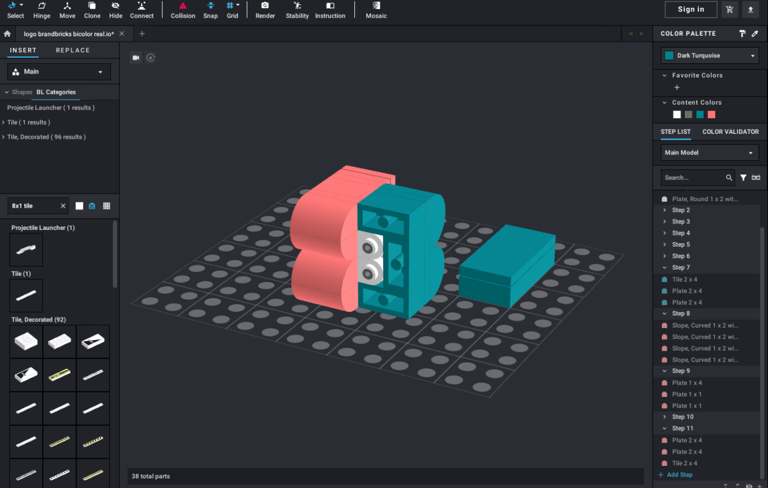Click the Clone tool

tap(92, 10)
